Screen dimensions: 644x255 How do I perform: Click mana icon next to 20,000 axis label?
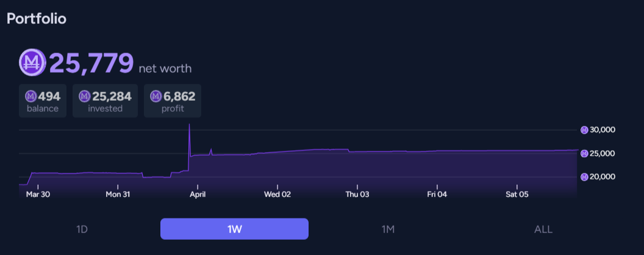(584, 177)
